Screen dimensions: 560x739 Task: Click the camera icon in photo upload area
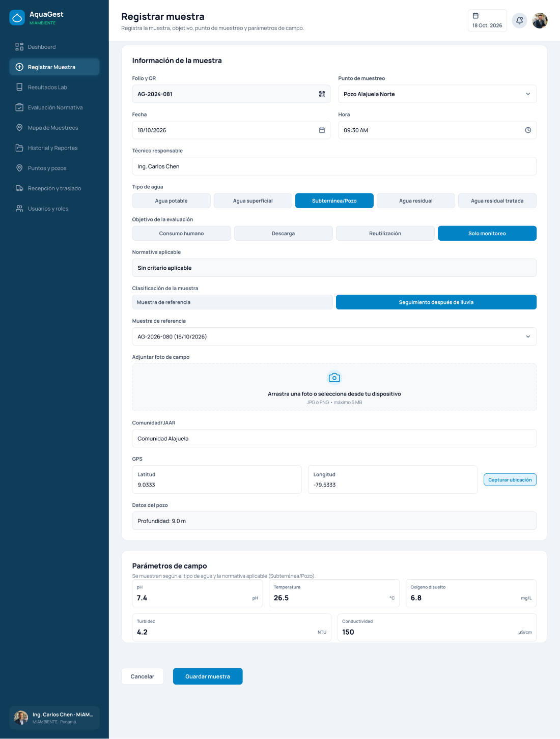pyautogui.click(x=334, y=378)
